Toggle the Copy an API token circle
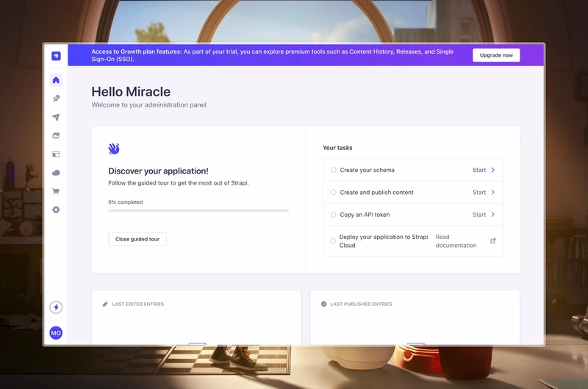The image size is (588, 389). [333, 215]
